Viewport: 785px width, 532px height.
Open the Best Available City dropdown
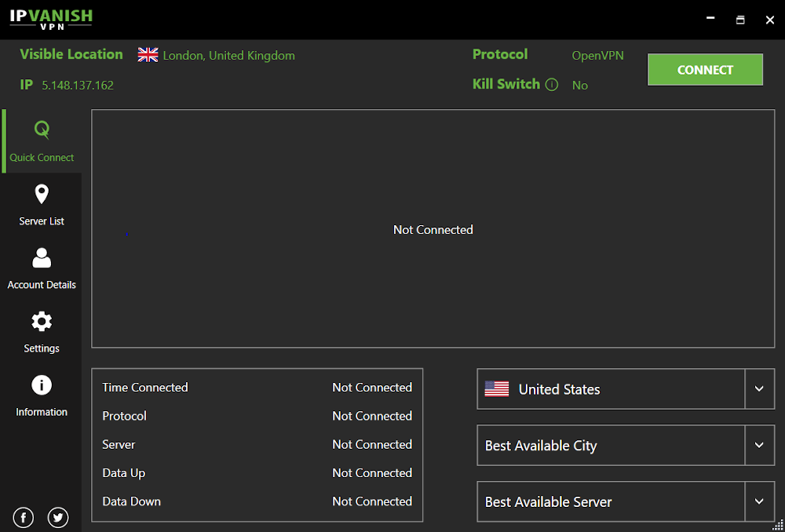click(758, 445)
